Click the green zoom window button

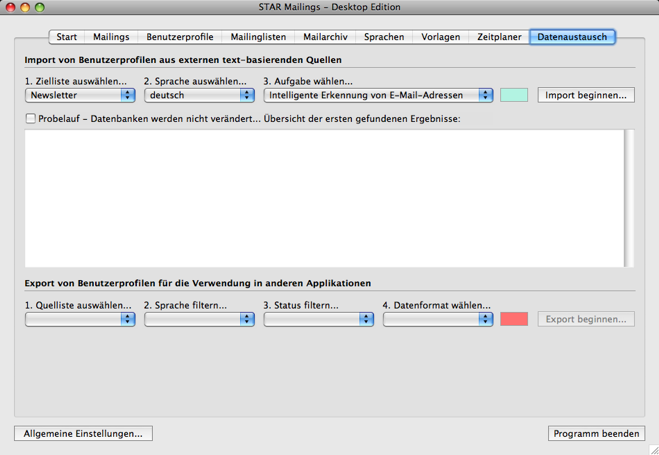pyautogui.click(x=40, y=7)
